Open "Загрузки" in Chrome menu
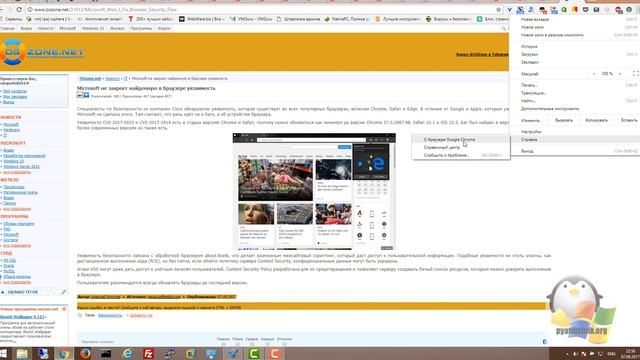640x360 pixels. coord(575,54)
